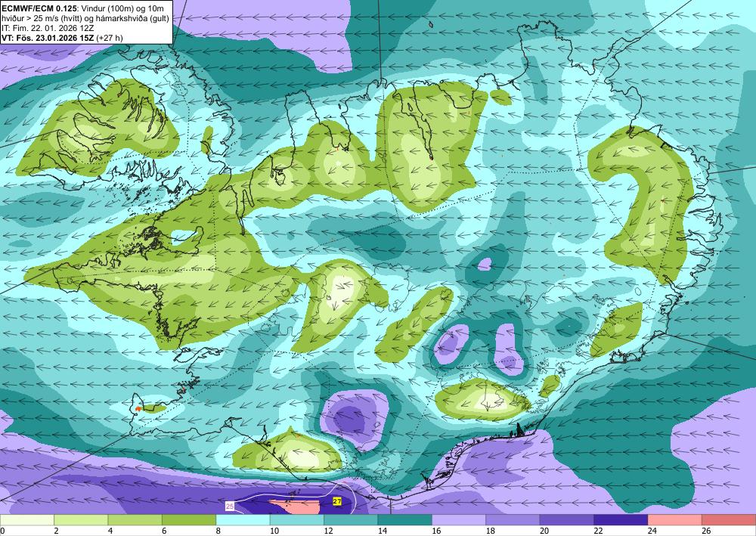Image resolution: width=756 pixels, height=536 pixels.
Task: Click the legend scale value "6"
Action: click(164, 531)
